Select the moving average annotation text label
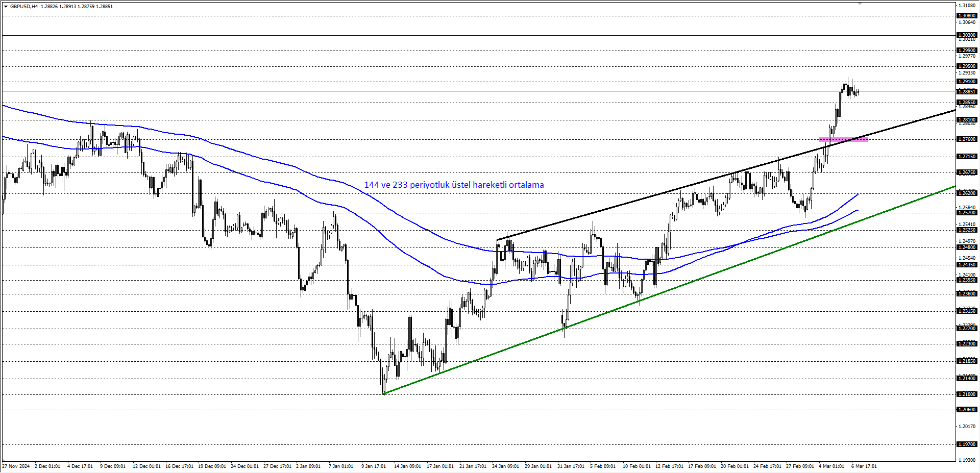 pyautogui.click(x=454, y=185)
